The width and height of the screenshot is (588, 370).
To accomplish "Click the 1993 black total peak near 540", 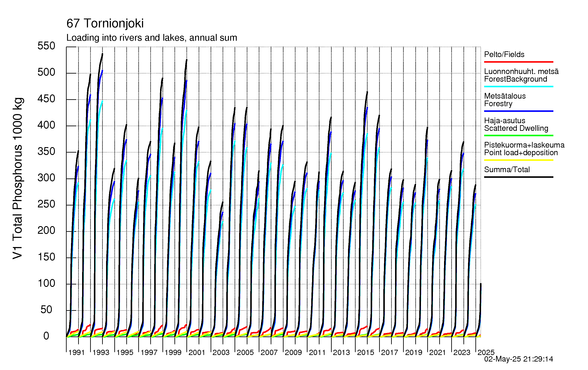I will pyautogui.click(x=102, y=54).
